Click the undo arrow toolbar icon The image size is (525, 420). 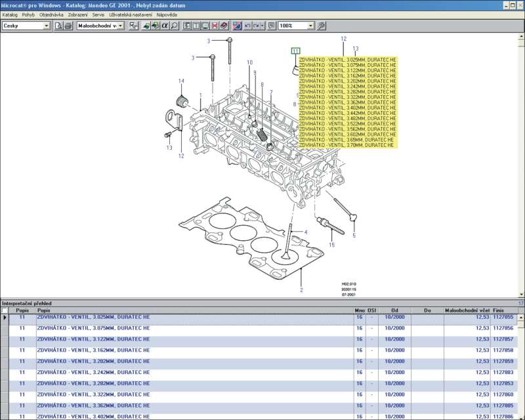tap(247, 26)
